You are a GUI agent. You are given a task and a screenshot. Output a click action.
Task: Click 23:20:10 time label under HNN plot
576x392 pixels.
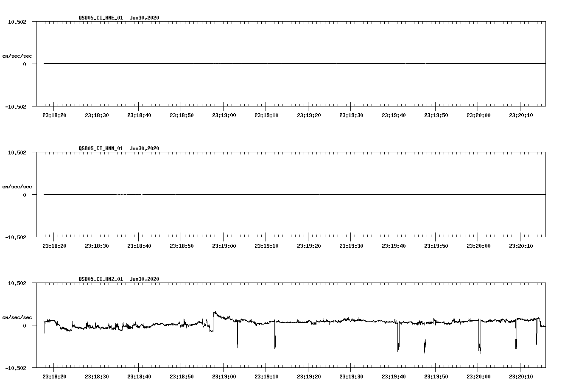(x=521, y=246)
